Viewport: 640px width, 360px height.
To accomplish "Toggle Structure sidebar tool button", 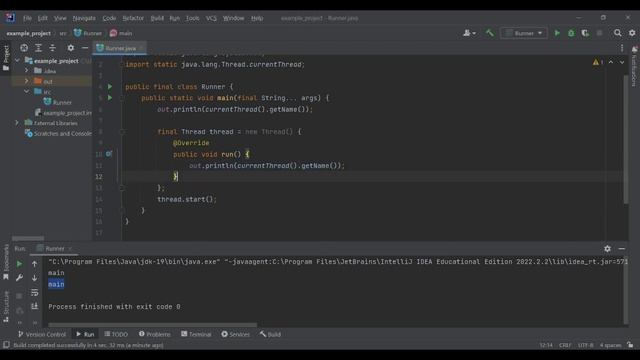I will (x=6, y=306).
